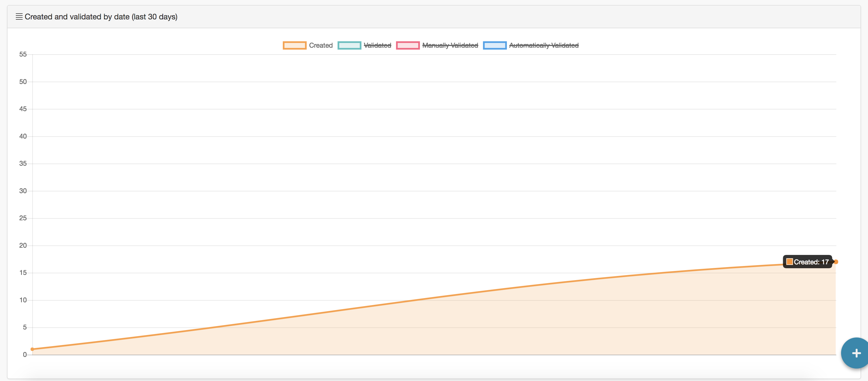
Task: Click the teal Validated legend swatch
Action: point(349,45)
